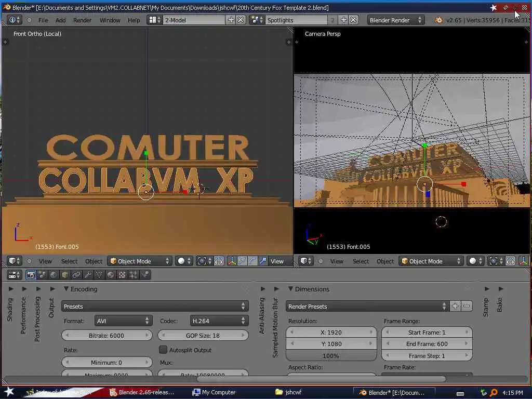532x399 pixels.
Task: Open the transform orientation View selector
Action: (x=280, y=261)
